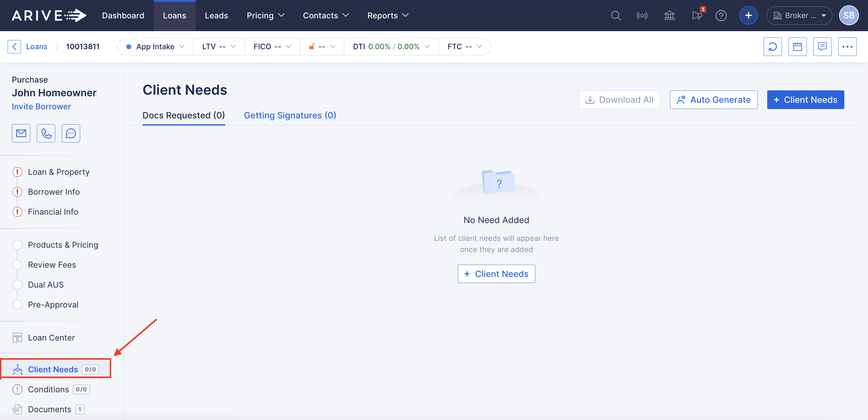Expand the FICO dropdown
The height and width of the screenshot is (420, 868).
point(272,46)
